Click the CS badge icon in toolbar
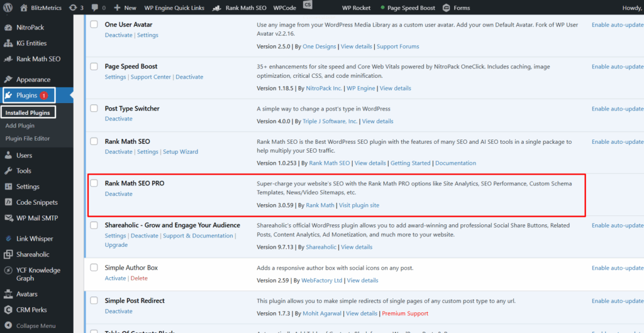 [307, 4]
